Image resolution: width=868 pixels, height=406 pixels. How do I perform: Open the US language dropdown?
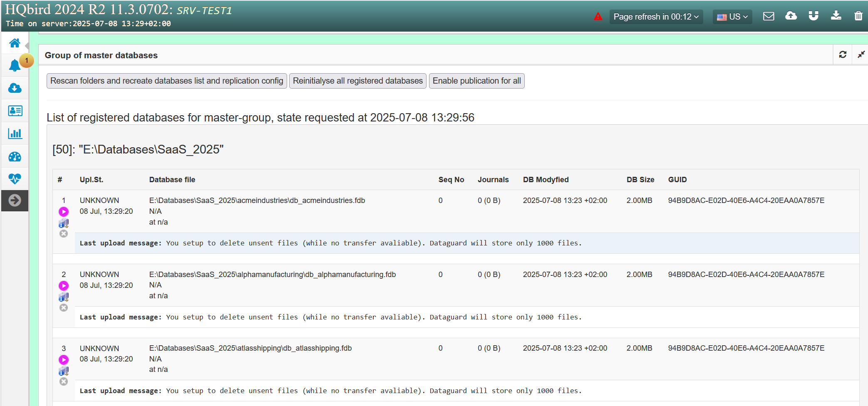pyautogui.click(x=732, y=17)
